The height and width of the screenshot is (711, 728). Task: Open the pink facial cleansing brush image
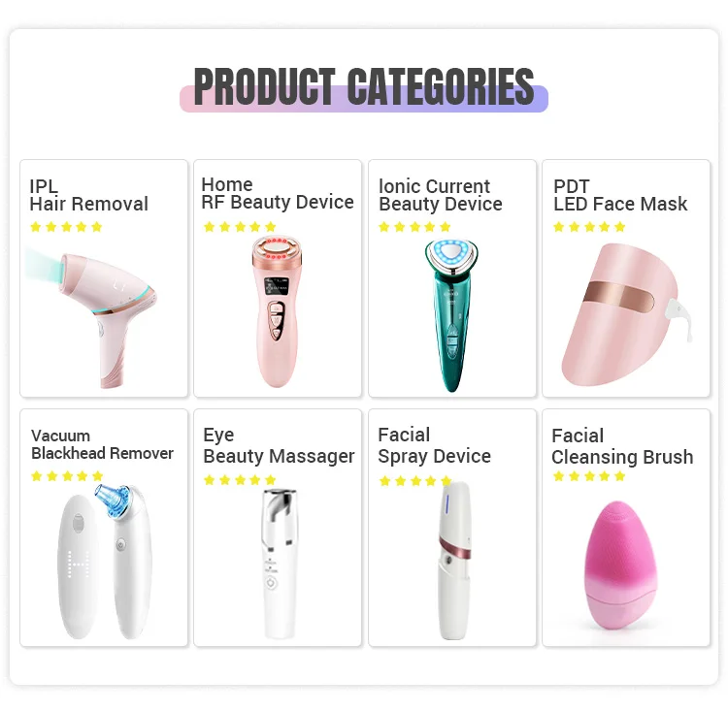(x=620, y=565)
